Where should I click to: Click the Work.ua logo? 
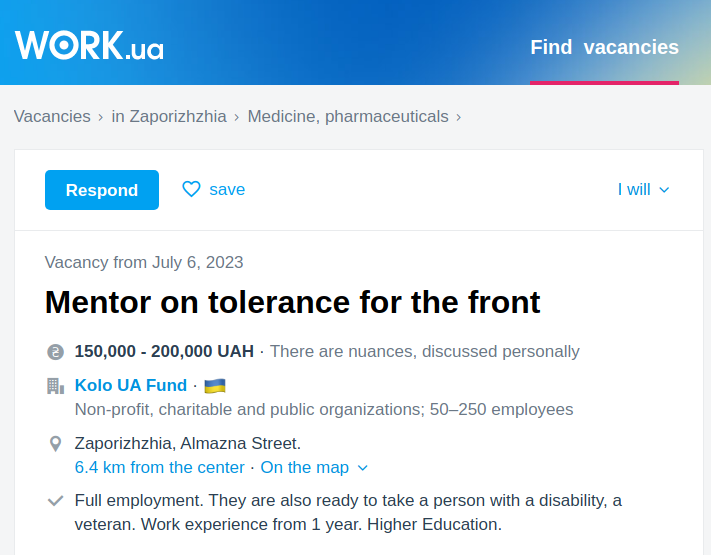(89, 45)
